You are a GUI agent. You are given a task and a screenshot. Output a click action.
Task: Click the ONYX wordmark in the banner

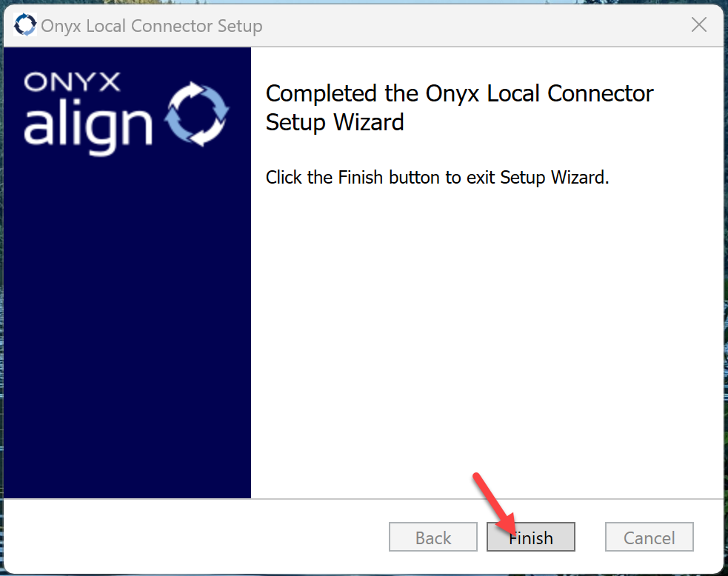(72, 81)
